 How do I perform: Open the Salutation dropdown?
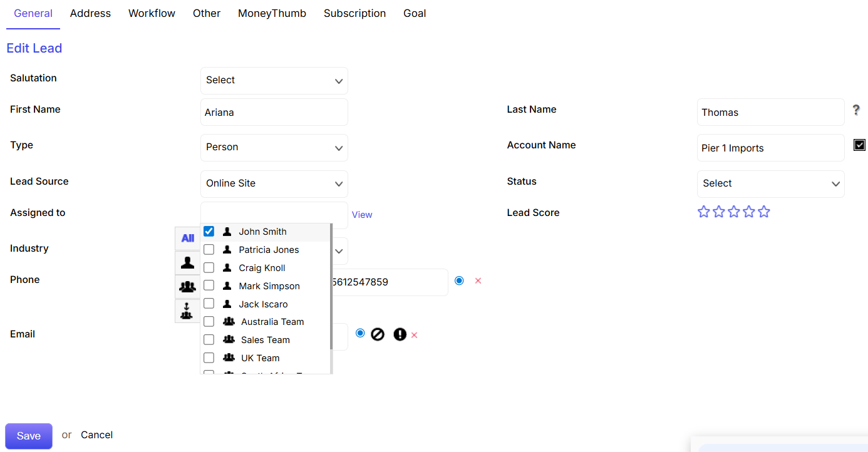click(274, 81)
